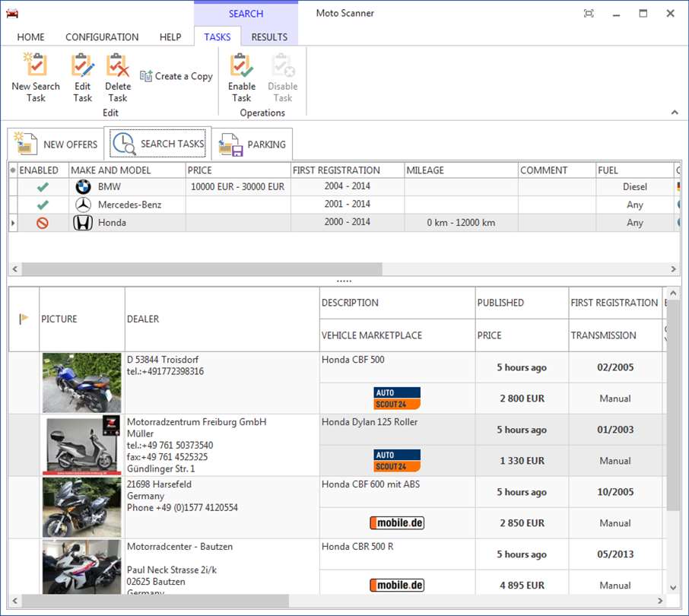Toggle disabled status for Honda task
The image size is (689, 616).
pos(43,223)
